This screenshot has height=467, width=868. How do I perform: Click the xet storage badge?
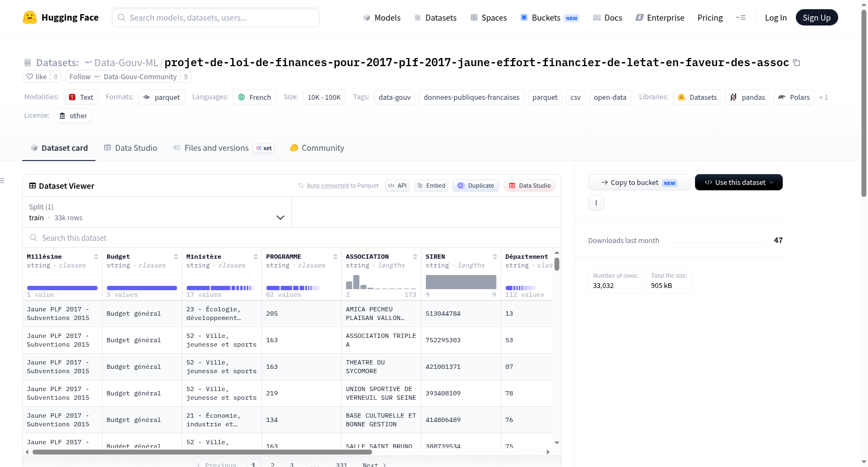264,148
